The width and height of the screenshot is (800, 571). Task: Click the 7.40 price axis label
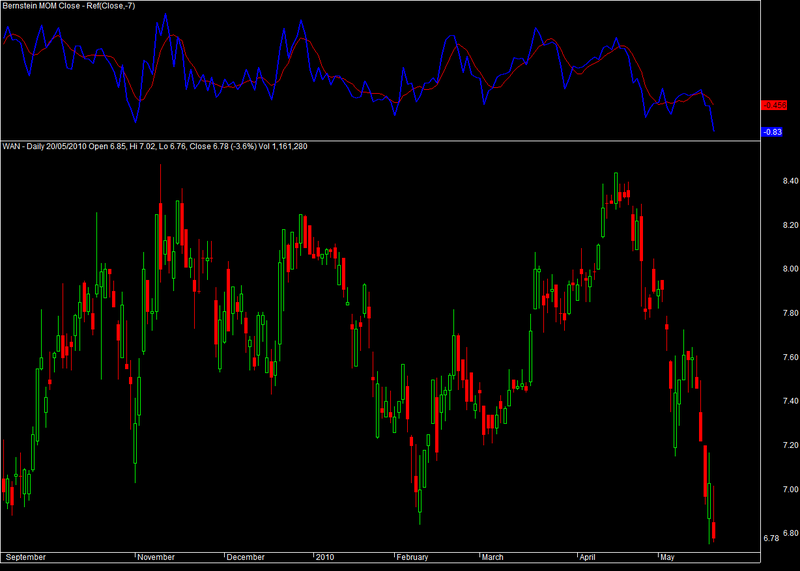(x=790, y=401)
